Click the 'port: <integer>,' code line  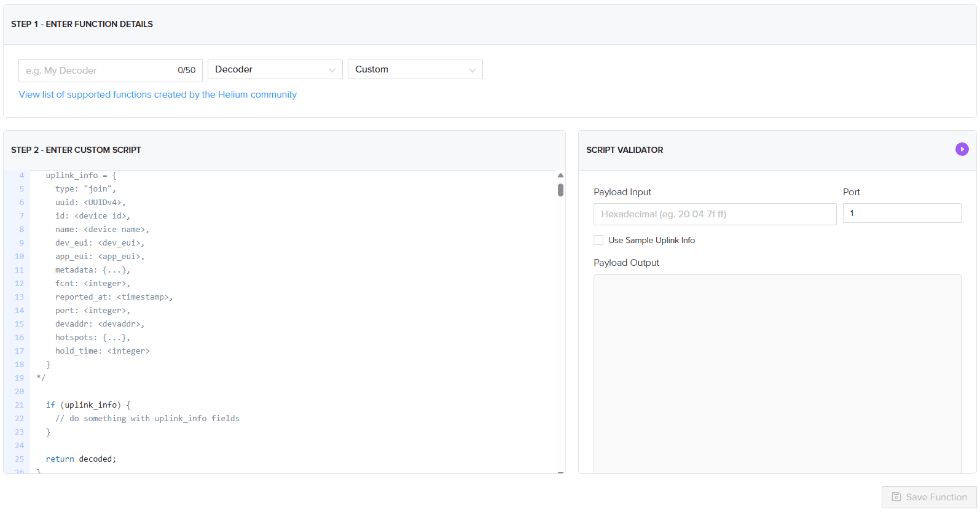93,310
